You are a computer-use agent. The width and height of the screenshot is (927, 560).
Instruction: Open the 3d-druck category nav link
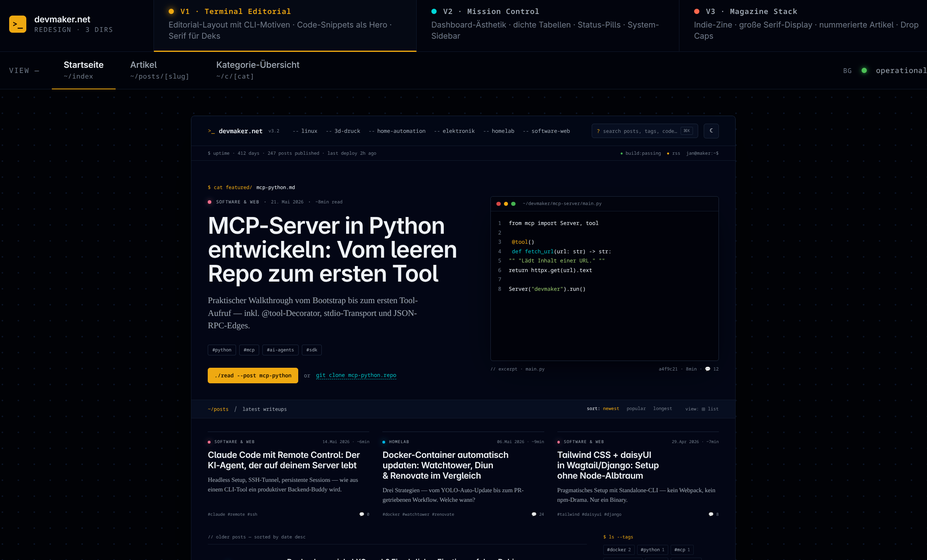pyautogui.click(x=343, y=131)
